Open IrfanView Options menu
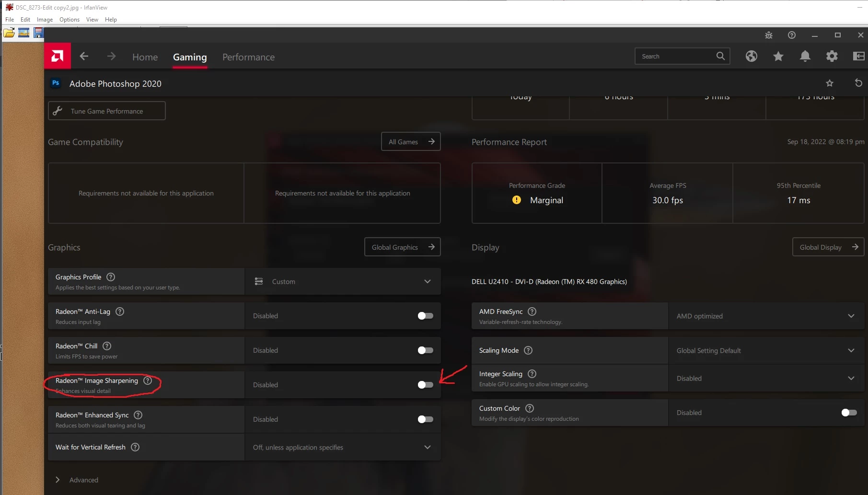868x495 pixels. coord(69,20)
